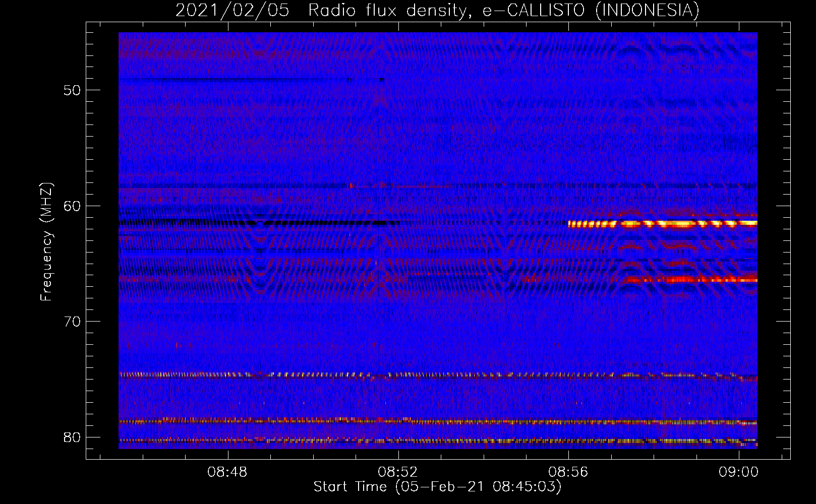Click the bright yellow burst band near 61 MHz

pyautogui.click(x=663, y=224)
